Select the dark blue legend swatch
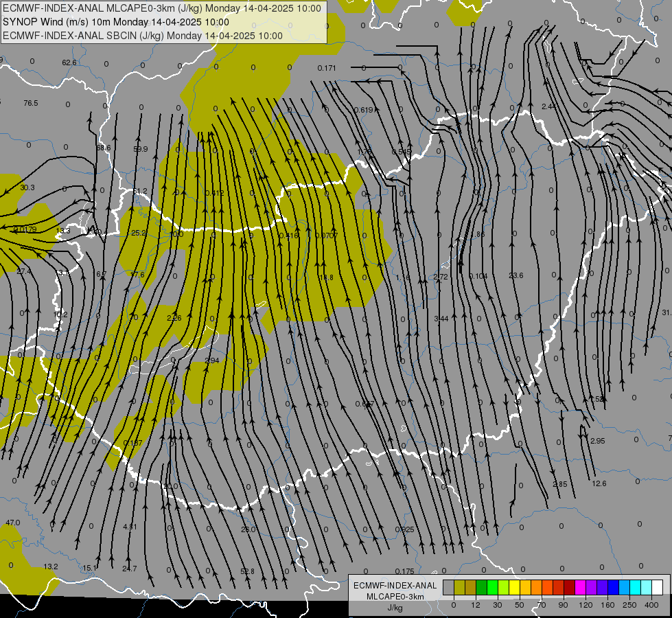The image size is (672, 618). 613,588
